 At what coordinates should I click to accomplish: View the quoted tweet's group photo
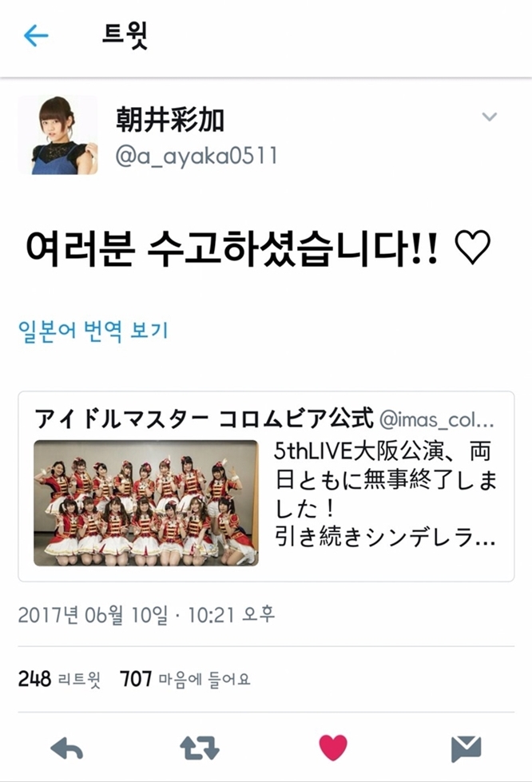pyautogui.click(x=146, y=502)
